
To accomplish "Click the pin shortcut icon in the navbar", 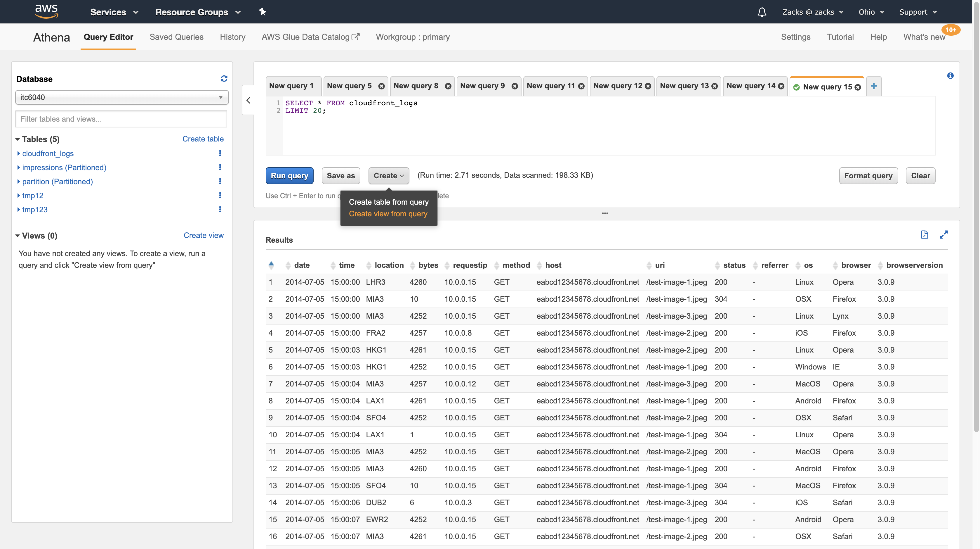I will pos(263,12).
